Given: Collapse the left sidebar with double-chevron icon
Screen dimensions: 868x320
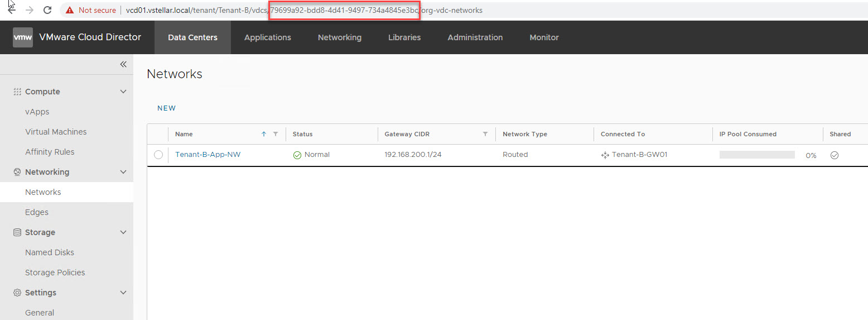Looking at the screenshot, I should point(123,64).
